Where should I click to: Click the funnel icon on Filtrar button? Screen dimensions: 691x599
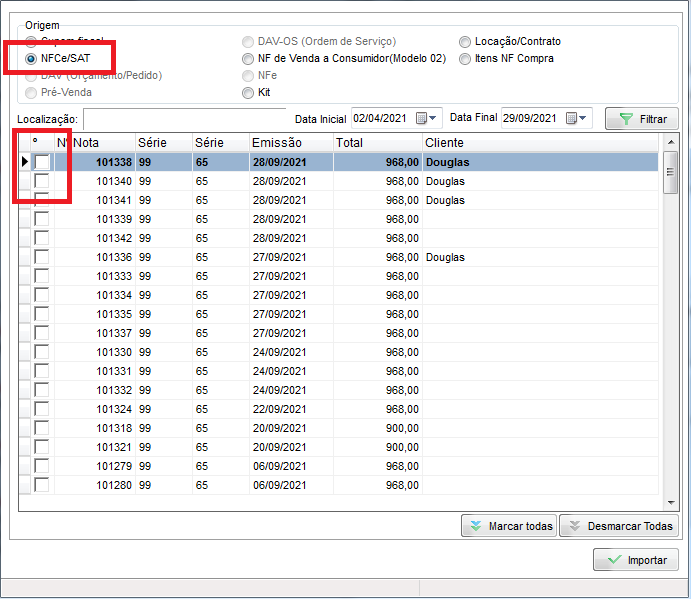click(x=626, y=119)
